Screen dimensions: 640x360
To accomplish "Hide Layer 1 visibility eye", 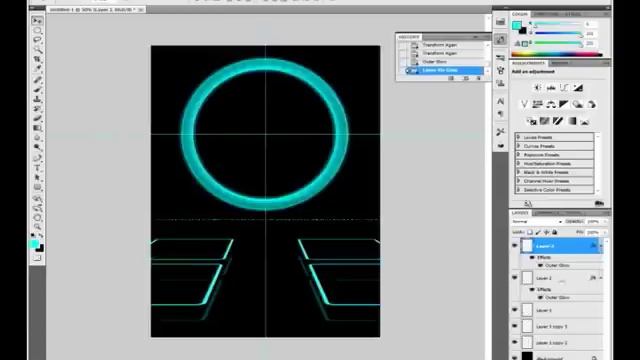I will coord(515,310).
